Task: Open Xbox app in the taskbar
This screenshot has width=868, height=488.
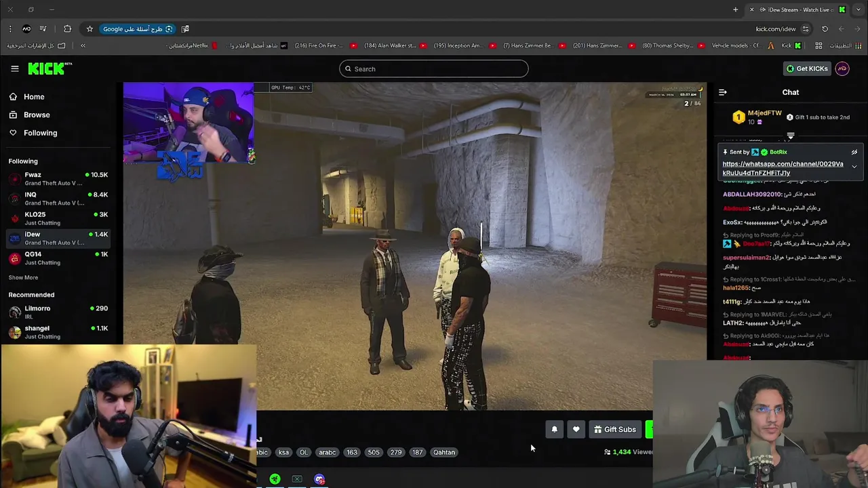Action: tap(297, 480)
